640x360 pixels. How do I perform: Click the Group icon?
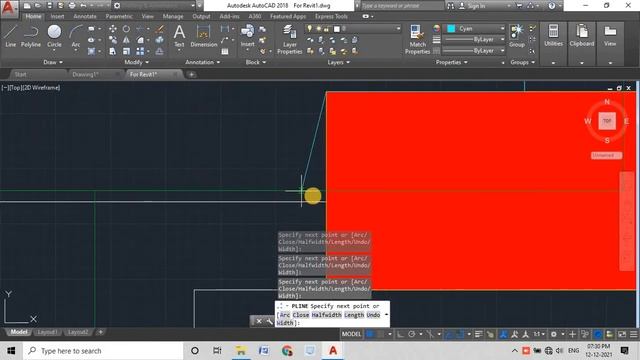517,36
